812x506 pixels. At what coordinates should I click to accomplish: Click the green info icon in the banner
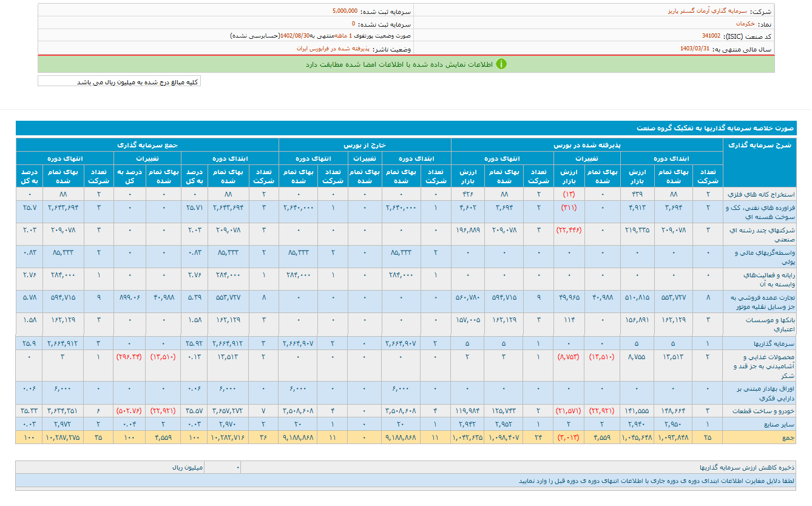pos(501,64)
